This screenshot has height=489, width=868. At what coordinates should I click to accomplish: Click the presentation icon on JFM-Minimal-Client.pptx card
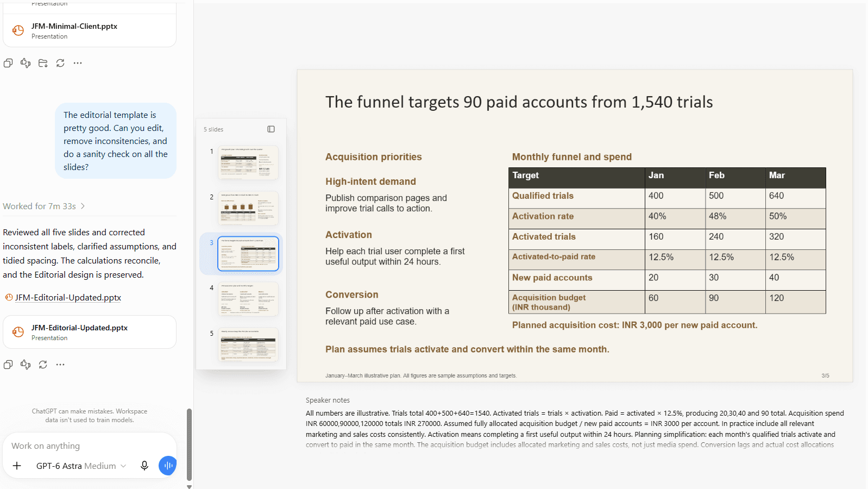(x=18, y=30)
